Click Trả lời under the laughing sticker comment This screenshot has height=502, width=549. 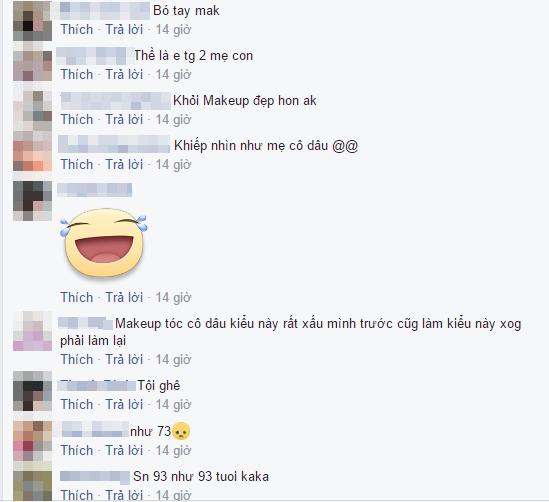click(124, 298)
